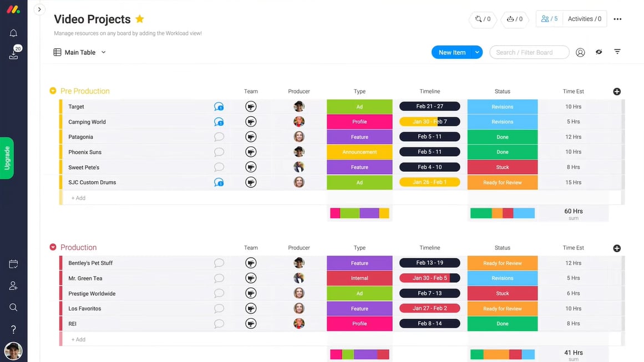The image size is (644, 362).
Task: Click the green Upgrade button
Action: pyautogui.click(x=7, y=158)
